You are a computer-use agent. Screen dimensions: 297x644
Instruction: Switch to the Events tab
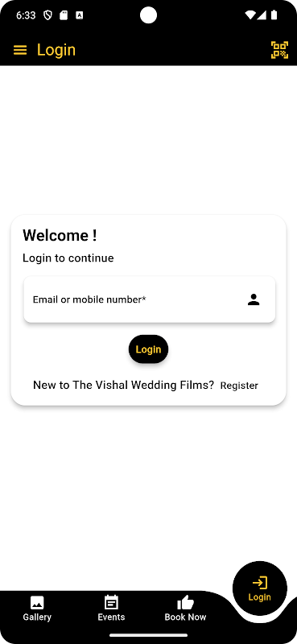pos(111,609)
